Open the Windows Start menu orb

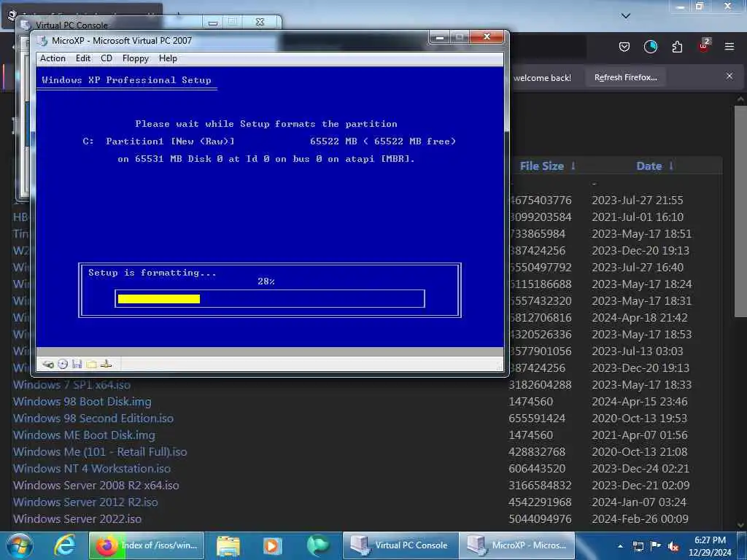point(20,545)
